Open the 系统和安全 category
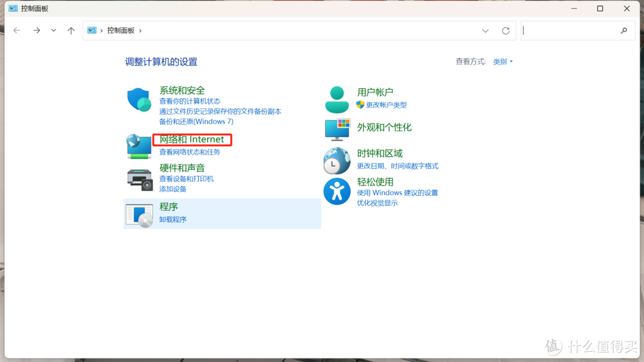644x362 pixels. (x=182, y=91)
